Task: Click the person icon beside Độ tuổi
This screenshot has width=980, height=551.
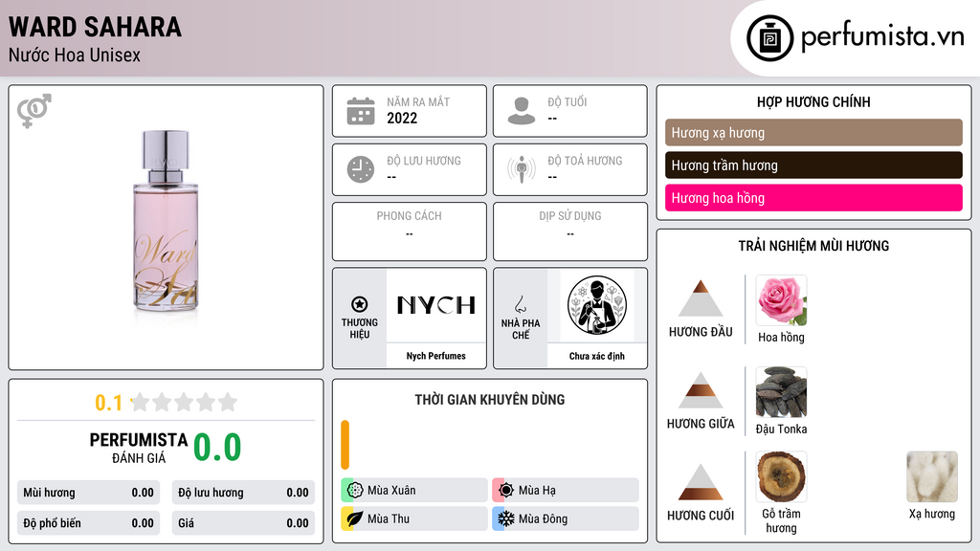Action: 522,111
